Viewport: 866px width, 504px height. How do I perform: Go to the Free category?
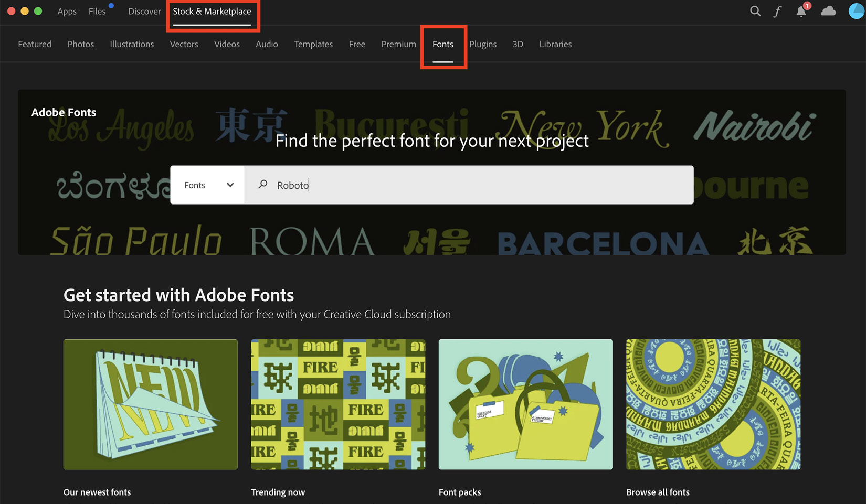point(357,44)
